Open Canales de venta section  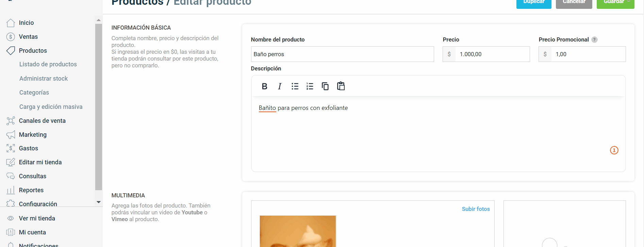(x=42, y=121)
